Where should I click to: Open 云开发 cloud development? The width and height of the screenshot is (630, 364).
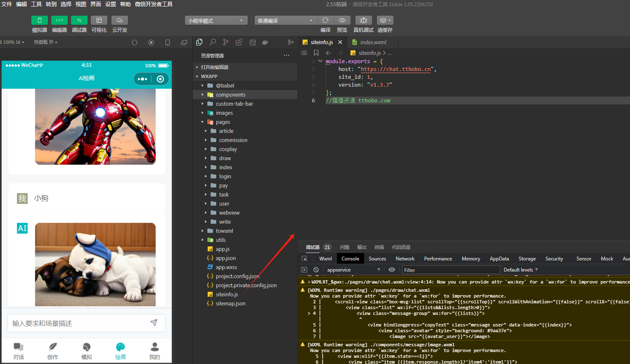[120, 20]
